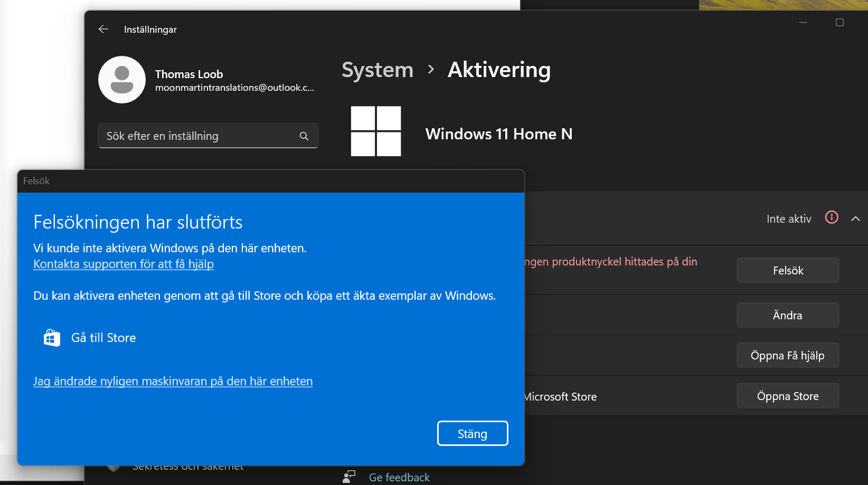
Task: Click the Inställningar window title text
Action: point(150,30)
